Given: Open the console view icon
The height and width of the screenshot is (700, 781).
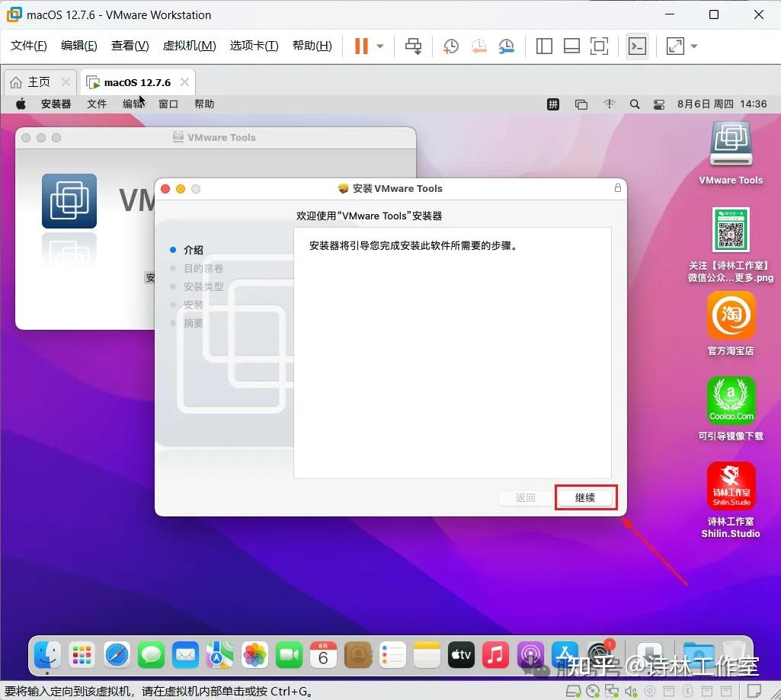Looking at the screenshot, I should pyautogui.click(x=637, y=46).
